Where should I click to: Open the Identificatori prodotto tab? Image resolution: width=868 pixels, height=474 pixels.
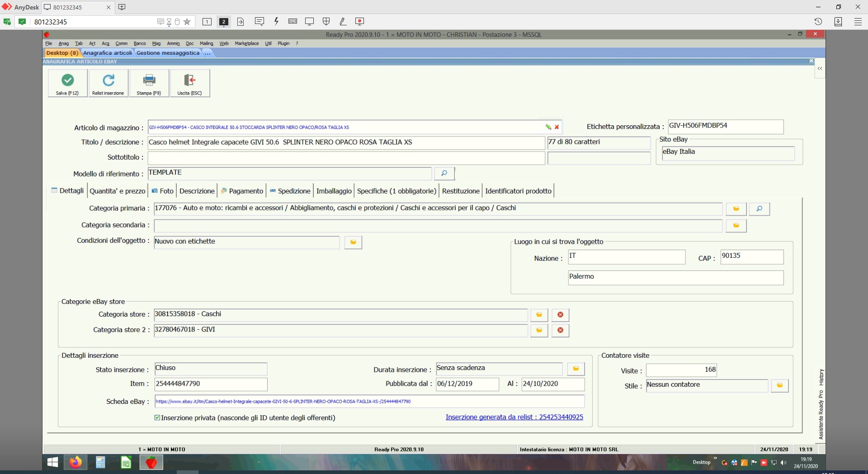[x=519, y=191]
